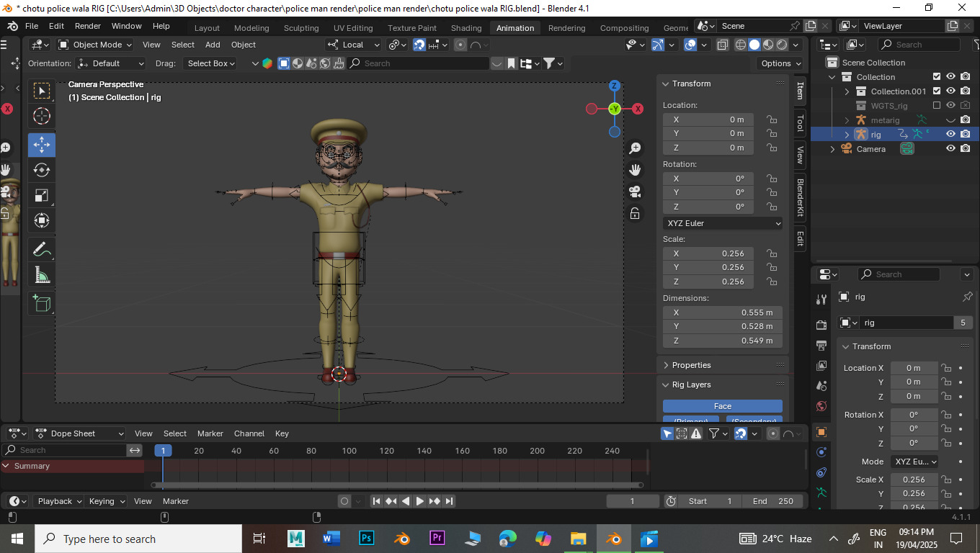The width and height of the screenshot is (980, 553).
Task: Open the File menu
Action: (x=32, y=26)
